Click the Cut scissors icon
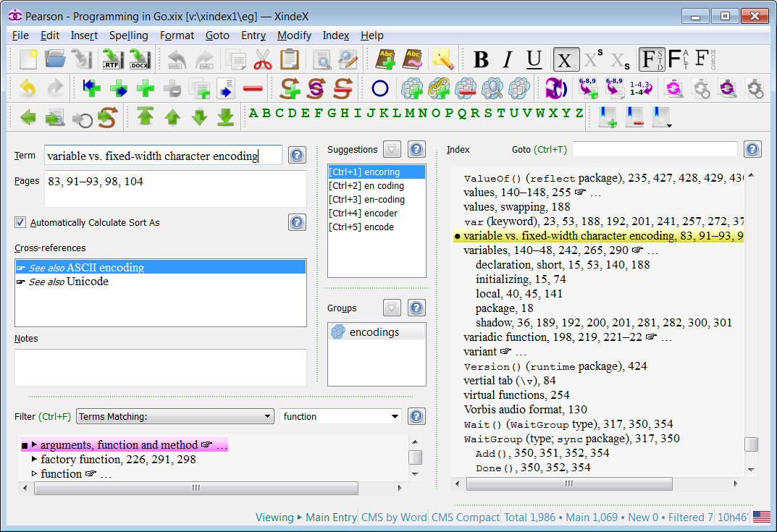 (x=263, y=59)
